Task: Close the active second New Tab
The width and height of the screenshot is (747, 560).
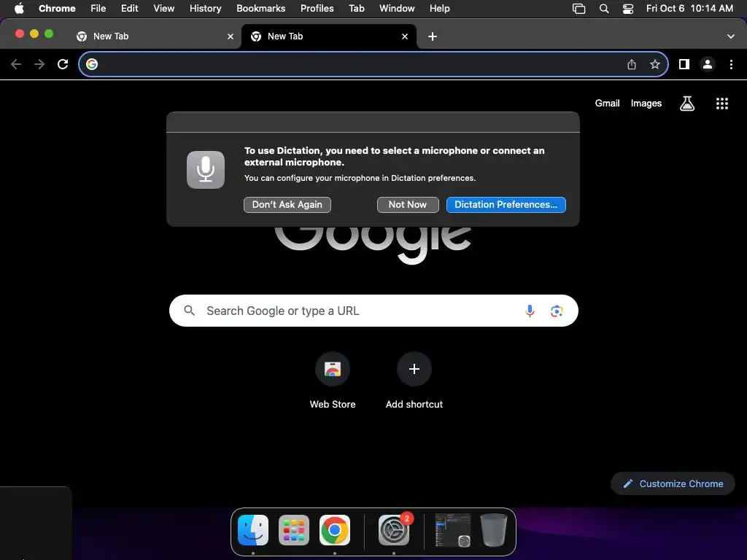Action: 405,36
